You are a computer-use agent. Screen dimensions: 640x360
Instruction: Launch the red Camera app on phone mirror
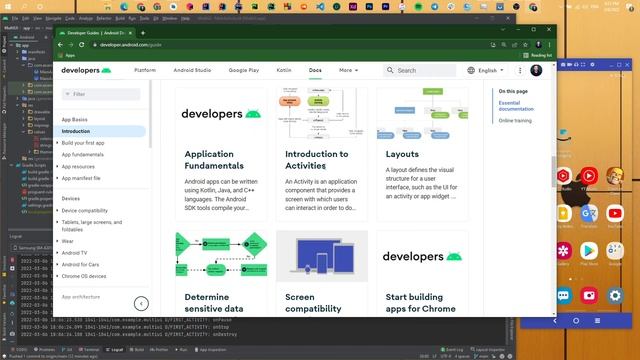click(x=589, y=295)
